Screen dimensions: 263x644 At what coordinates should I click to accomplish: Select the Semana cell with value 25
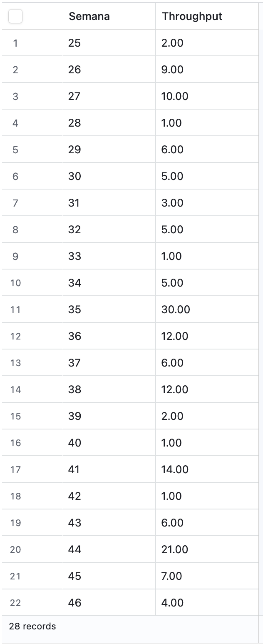click(x=74, y=43)
